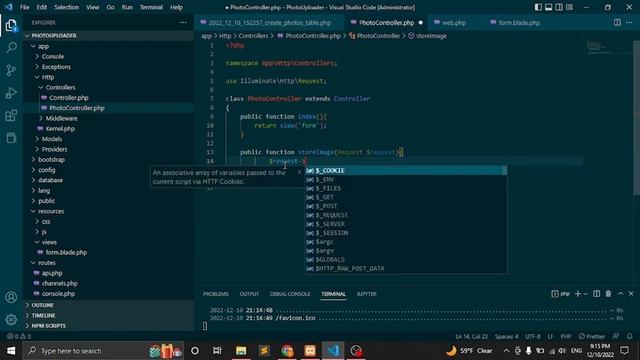Open Controller.php in explorer
640x360 pixels.
coord(69,98)
